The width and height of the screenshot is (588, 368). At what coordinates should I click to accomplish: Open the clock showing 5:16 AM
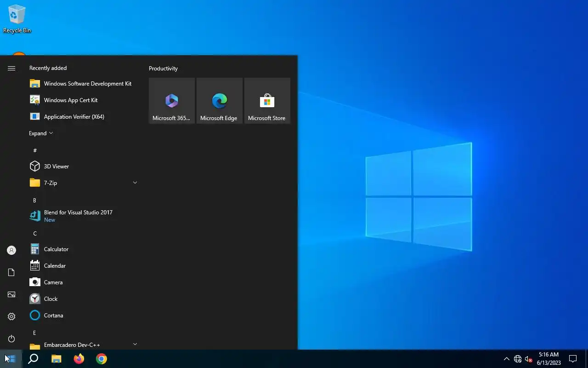548,359
